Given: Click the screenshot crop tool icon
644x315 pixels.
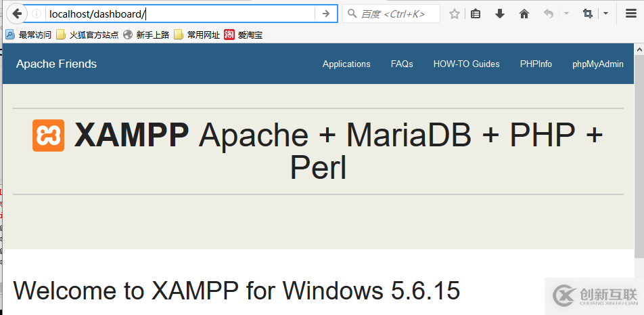Looking at the screenshot, I should [x=587, y=14].
